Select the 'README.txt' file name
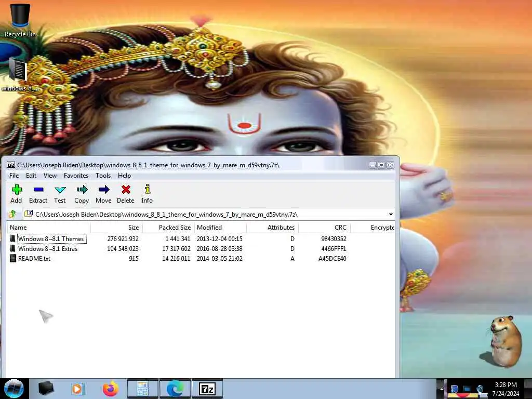 (x=34, y=259)
